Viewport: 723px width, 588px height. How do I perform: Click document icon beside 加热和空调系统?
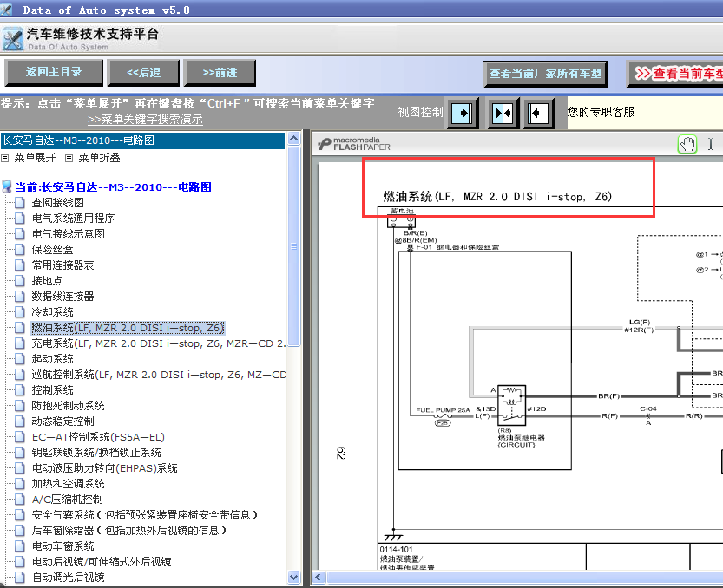coord(19,484)
